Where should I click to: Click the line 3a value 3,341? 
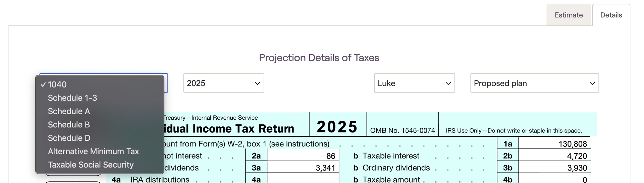[x=325, y=168]
